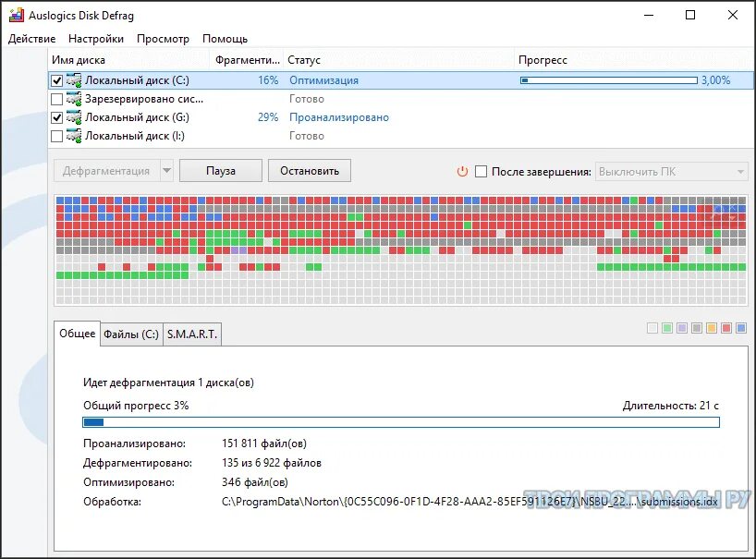Click the blue legend color swatch
Viewport: 756px width, 559px height.
pyautogui.click(x=741, y=328)
